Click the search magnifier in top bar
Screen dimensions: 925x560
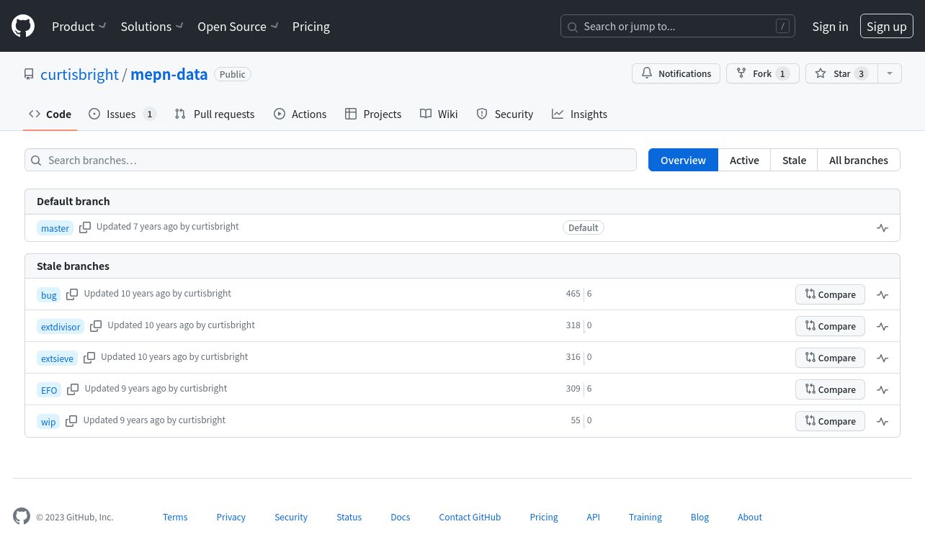[573, 27]
